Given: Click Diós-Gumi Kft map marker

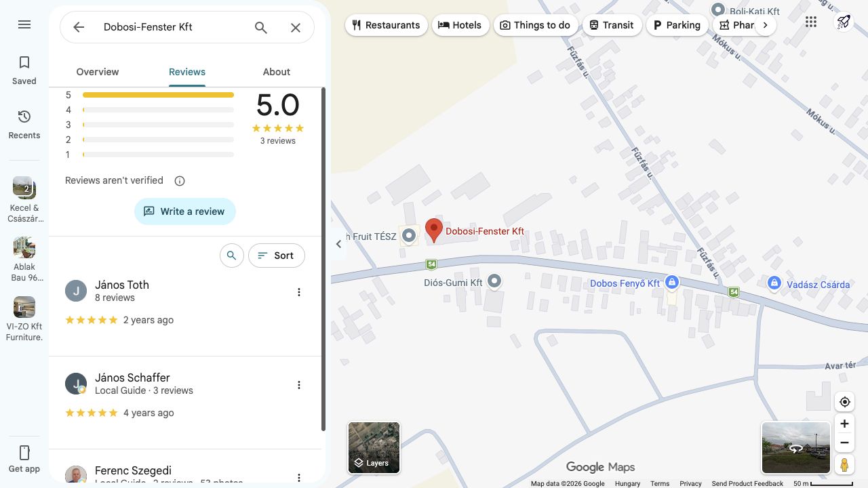Looking at the screenshot, I should (495, 281).
